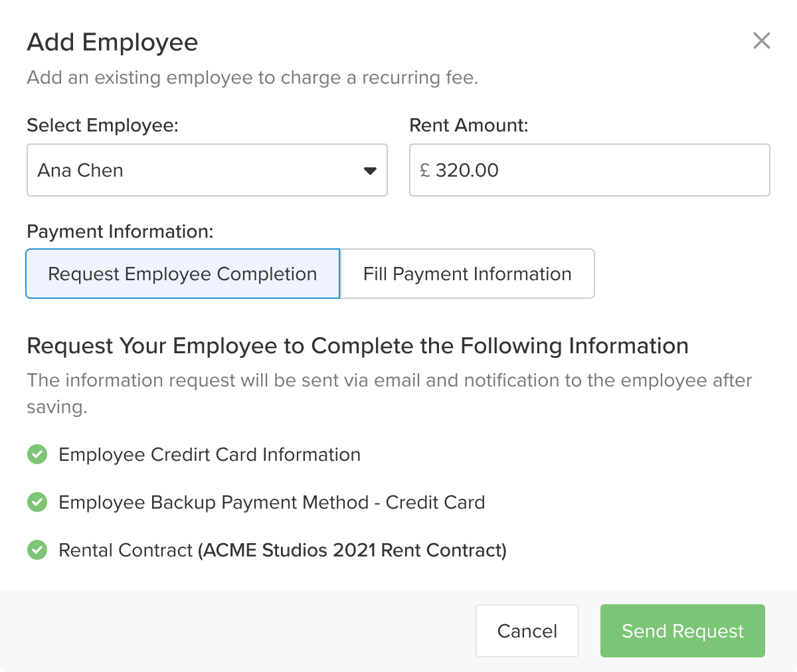
Task: Click the Employee Credirt Card Information item
Action: click(209, 455)
